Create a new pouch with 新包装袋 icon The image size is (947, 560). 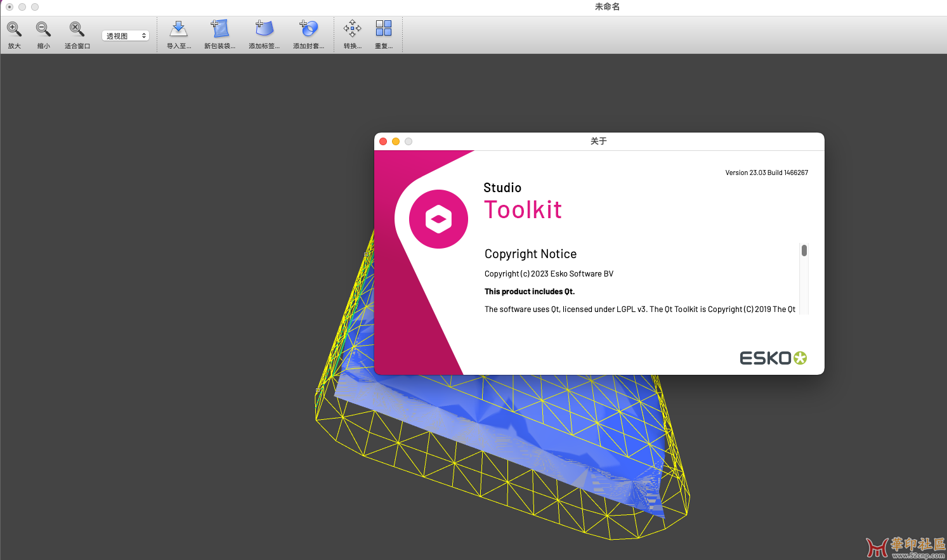(x=219, y=29)
